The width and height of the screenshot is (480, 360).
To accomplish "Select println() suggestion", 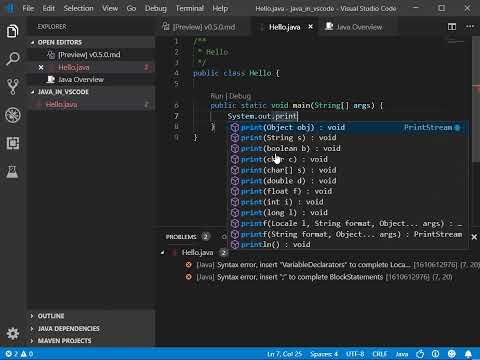I will coord(347,245).
